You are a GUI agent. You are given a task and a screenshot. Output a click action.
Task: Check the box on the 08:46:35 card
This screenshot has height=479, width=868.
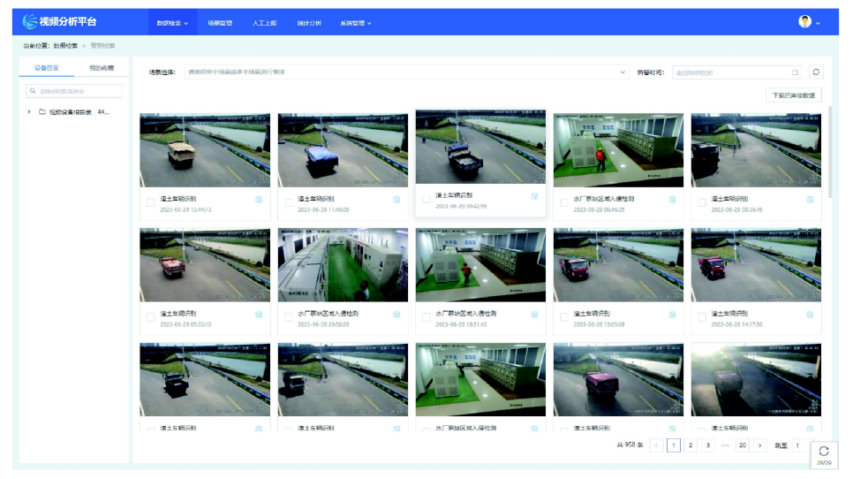[564, 202]
